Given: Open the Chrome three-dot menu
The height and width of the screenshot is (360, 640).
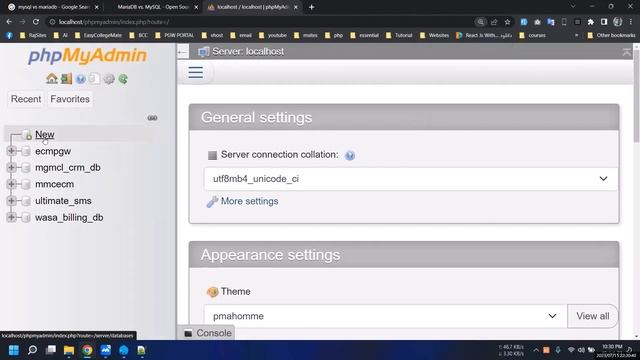Looking at the screenshot, I should coord(631,22).
